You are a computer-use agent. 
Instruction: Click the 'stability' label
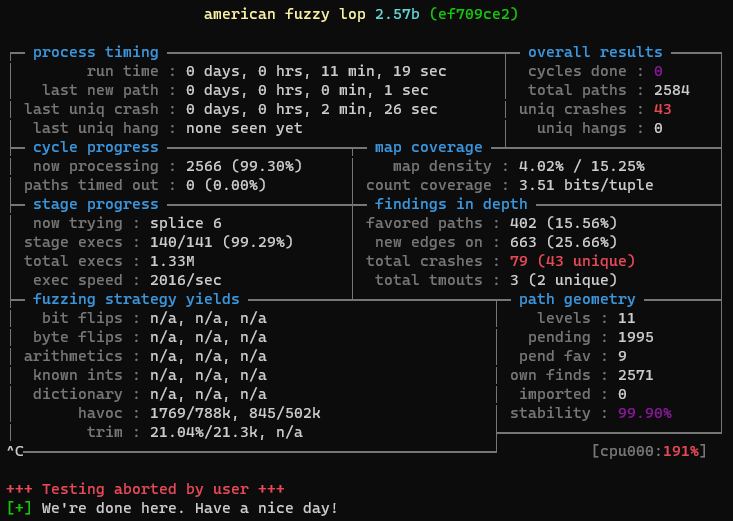point(550,413)
